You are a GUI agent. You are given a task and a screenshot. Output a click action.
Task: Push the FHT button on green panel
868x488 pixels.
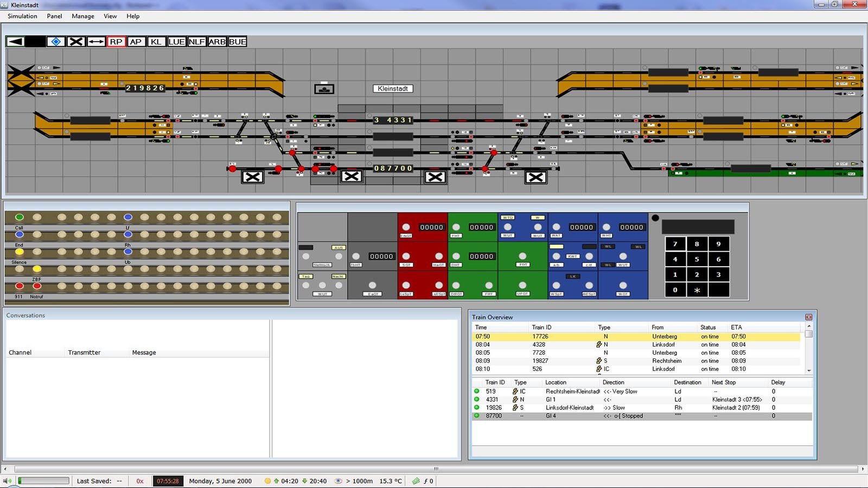(456, 228)
